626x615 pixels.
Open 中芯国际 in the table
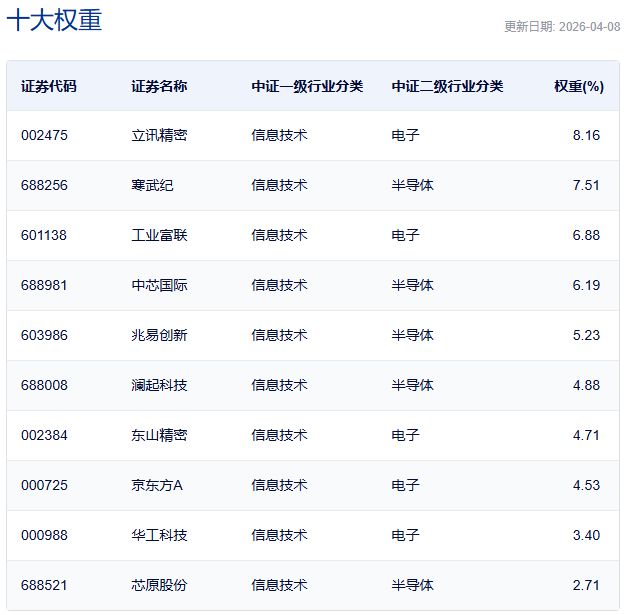(159, 285)
